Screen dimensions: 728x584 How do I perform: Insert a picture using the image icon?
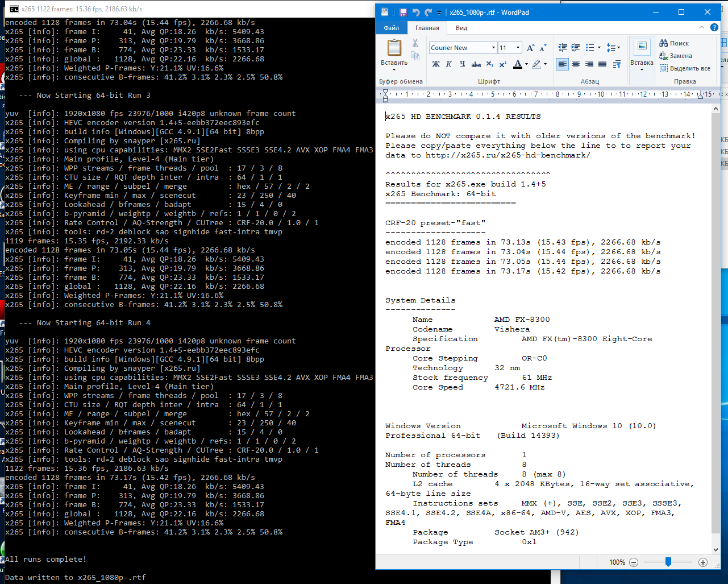coord(642,47)
